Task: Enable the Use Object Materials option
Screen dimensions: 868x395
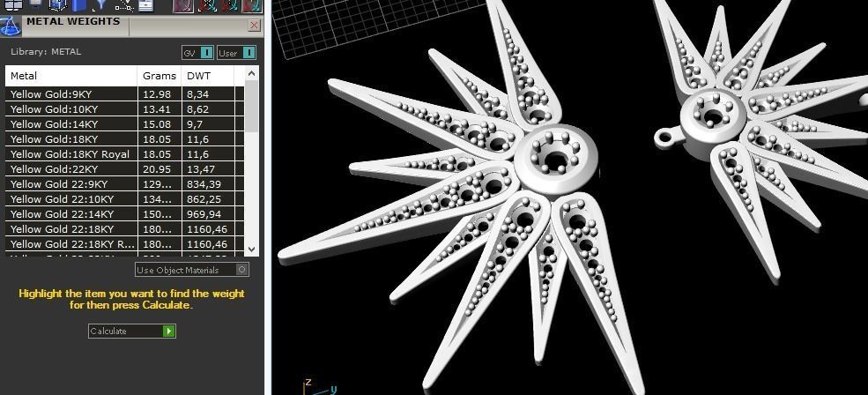Action: pos(192,270)
